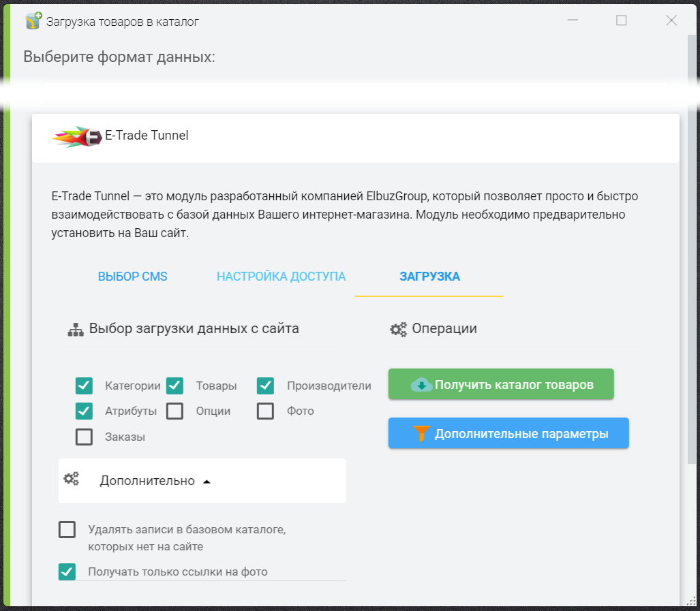Viewport: 700px width, 611px height.
Task: Click the hierarchy icon beside Выбор загрузки данных
Action: (x=75, y=330)
